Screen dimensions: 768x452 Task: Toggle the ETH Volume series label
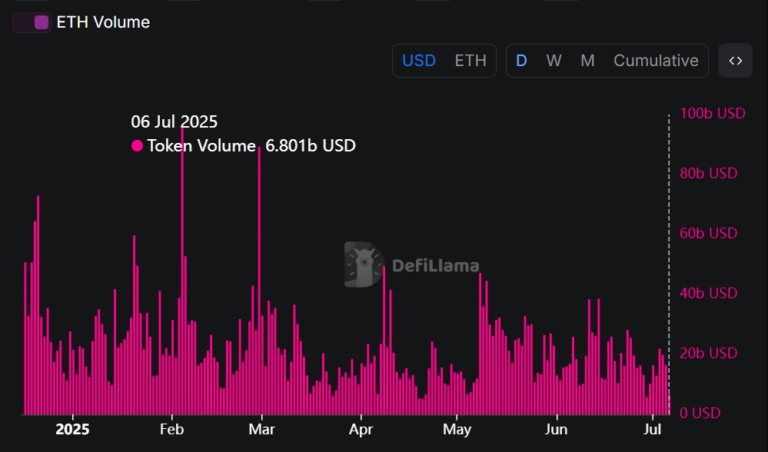click(103, 22)
